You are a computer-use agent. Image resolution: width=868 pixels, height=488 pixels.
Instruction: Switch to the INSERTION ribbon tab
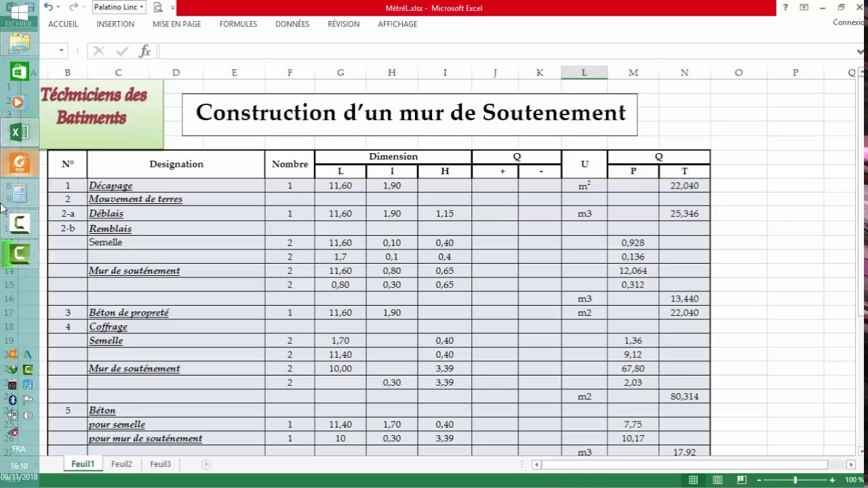pyautogui.click(x=115, y=24)
